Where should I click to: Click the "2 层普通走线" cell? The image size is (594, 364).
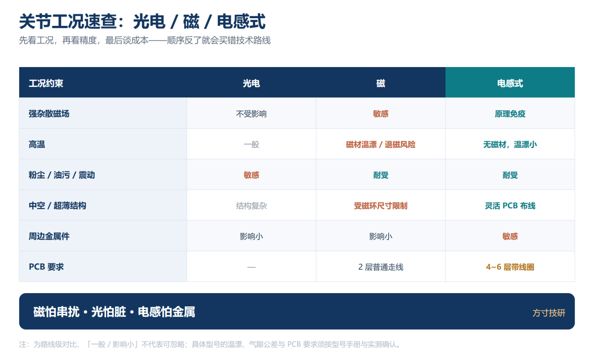(x=381, y=267)
